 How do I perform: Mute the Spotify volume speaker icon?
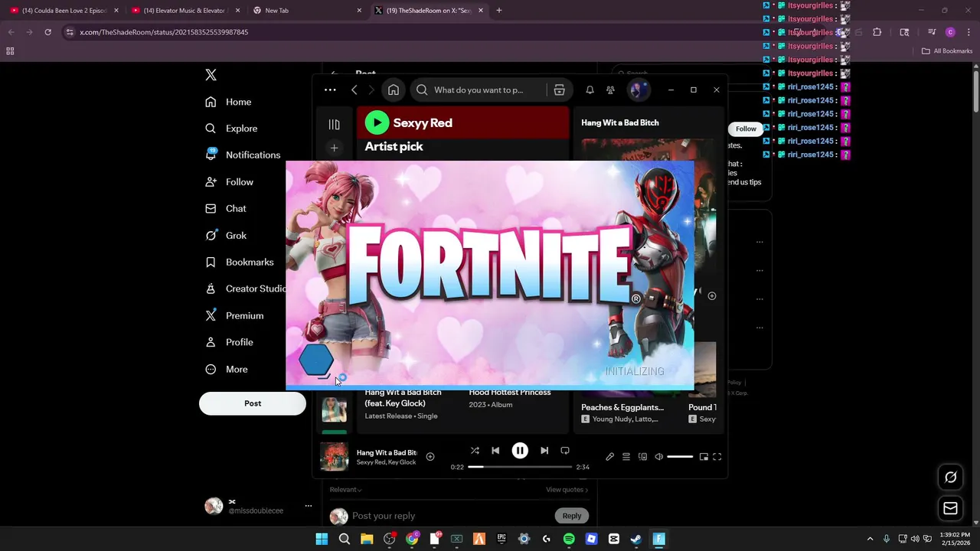[658, 457]
